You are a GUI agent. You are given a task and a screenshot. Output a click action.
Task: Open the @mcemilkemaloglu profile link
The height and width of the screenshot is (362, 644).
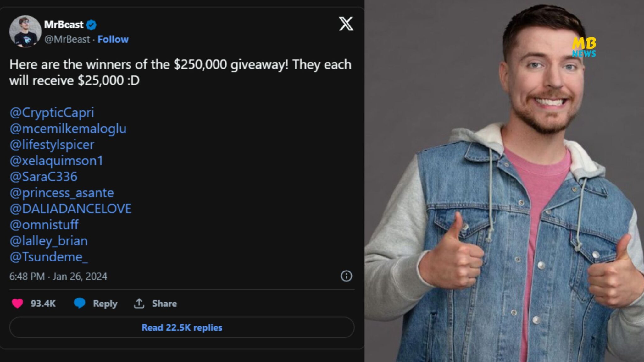coord(69,129)
